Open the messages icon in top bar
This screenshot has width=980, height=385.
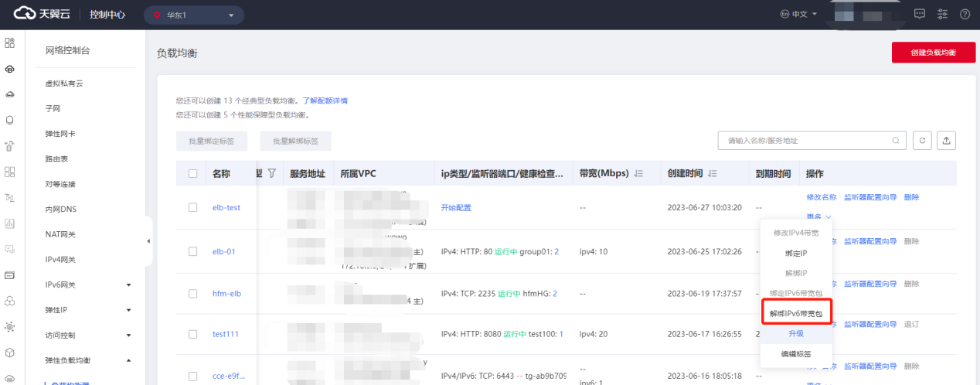pos(920,14)
